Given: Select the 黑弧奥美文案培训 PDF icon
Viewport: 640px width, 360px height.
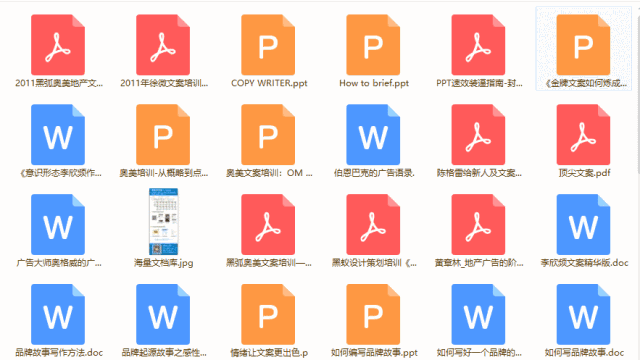Looking at the screenshot, I should coord(268,224).
